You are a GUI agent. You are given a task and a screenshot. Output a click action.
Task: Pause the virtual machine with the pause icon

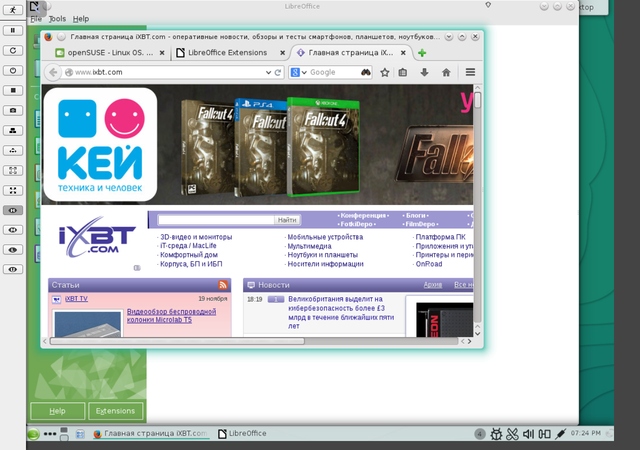pos(13,30)
